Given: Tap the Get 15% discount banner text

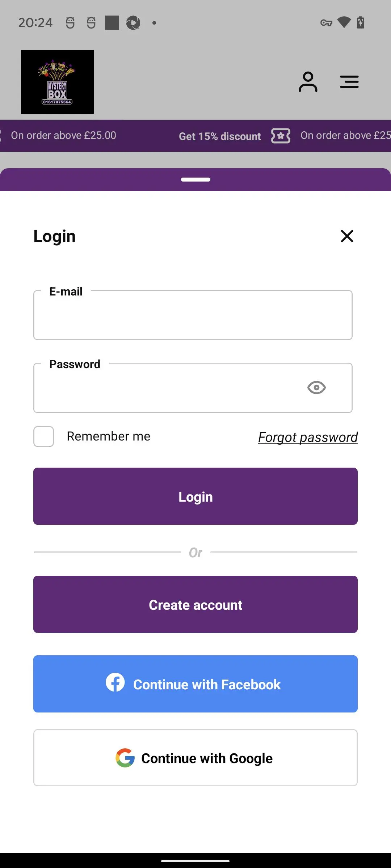Looking at the screenshot, I should [x=220, y=136].
